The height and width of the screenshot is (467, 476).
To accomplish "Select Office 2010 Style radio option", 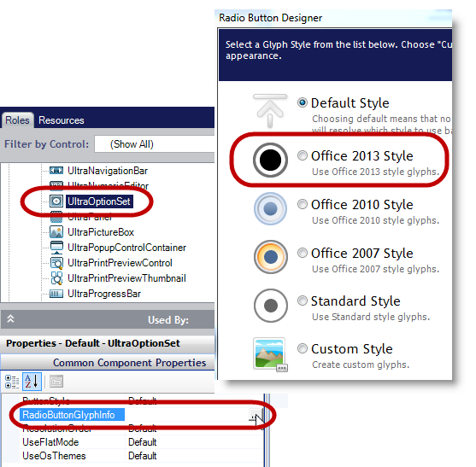I will (302, 204).
